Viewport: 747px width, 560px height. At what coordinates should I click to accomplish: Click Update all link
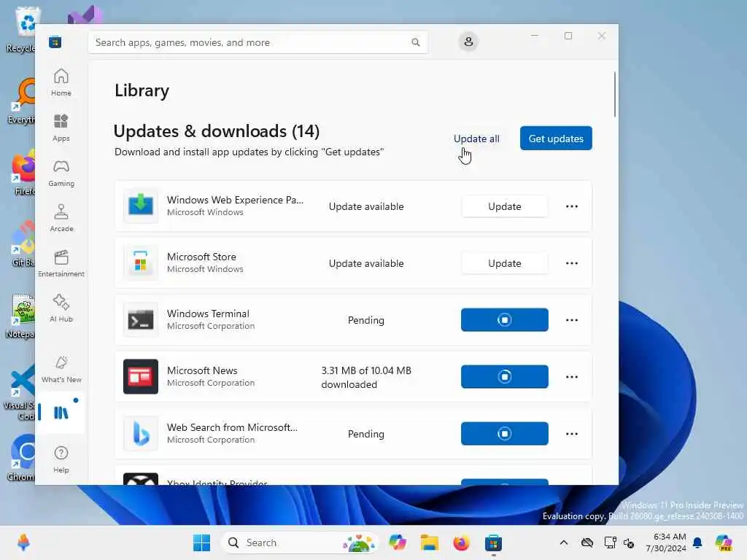[476, 139]
